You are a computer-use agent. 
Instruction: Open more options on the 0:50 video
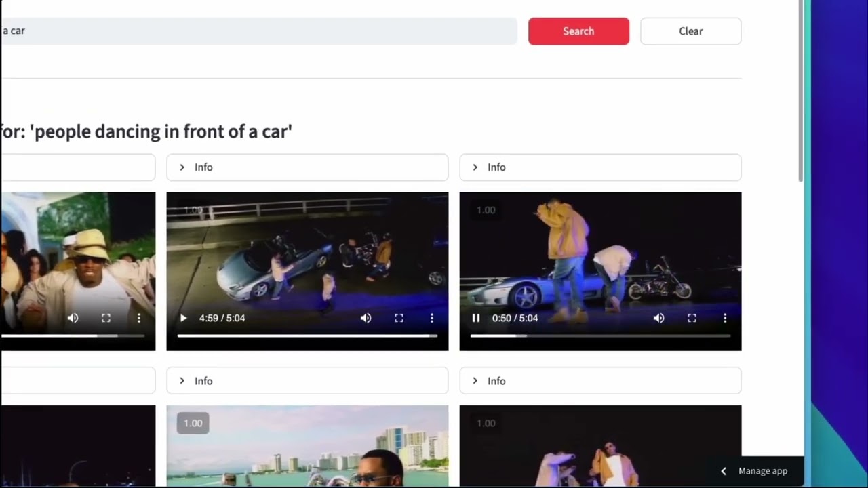(725, 318)
